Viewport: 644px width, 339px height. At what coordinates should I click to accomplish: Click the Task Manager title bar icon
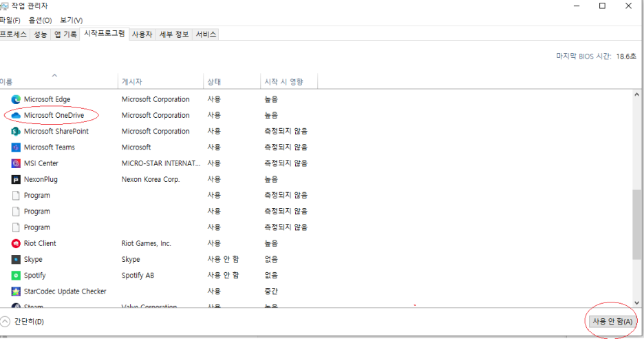(4, 6)
